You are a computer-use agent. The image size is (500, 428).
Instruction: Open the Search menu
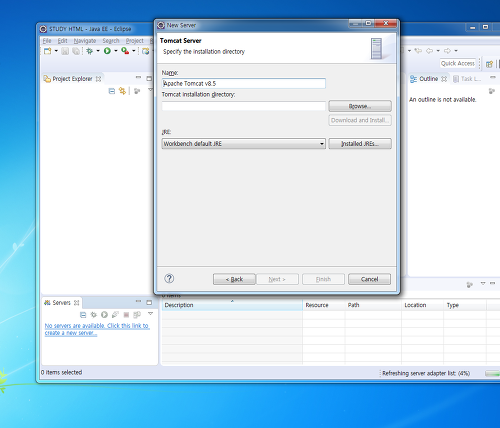click(x=111, y=41)
